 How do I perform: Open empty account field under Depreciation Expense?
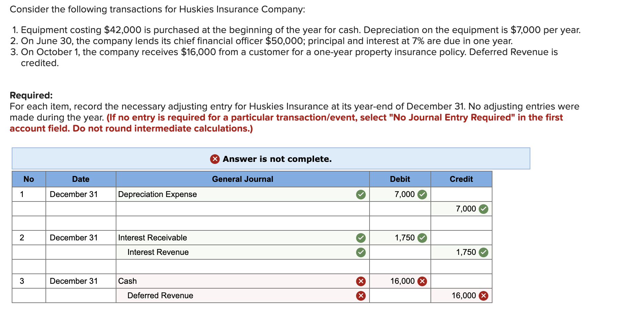(242, 209)
